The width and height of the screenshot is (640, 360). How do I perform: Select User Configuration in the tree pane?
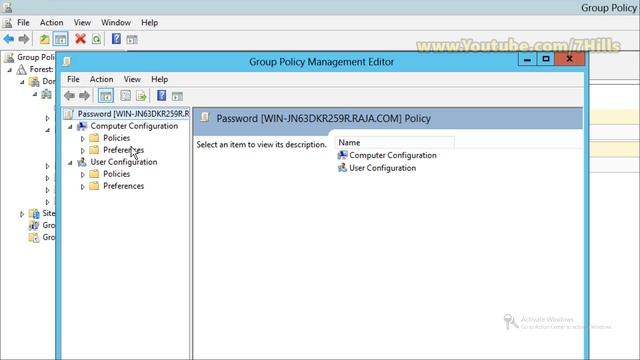124,162
